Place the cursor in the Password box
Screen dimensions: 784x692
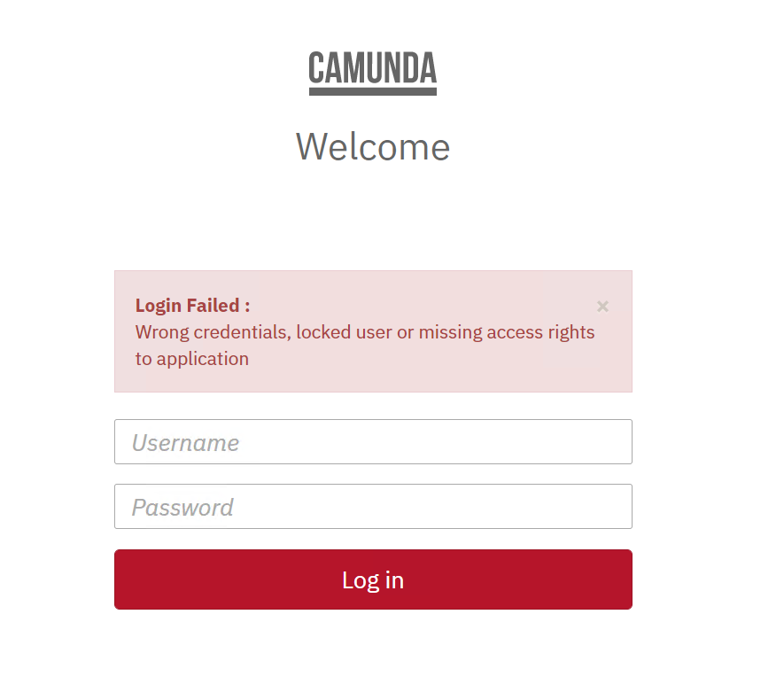pyautogui.click(x=373, y=506)
